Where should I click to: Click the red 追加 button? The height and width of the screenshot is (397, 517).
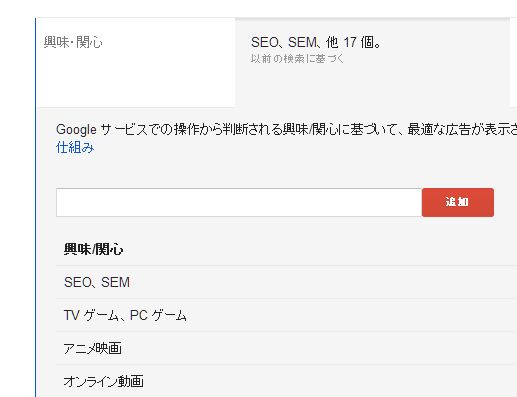(x=458, y=202)
